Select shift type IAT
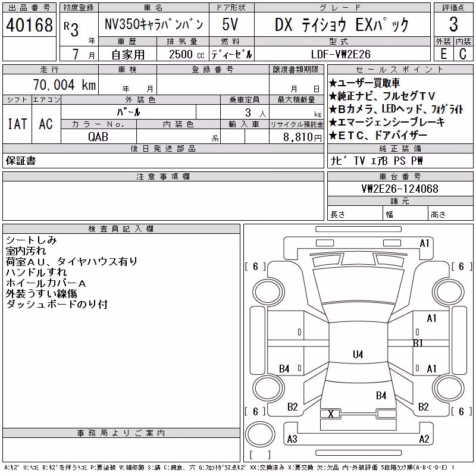 17,124
